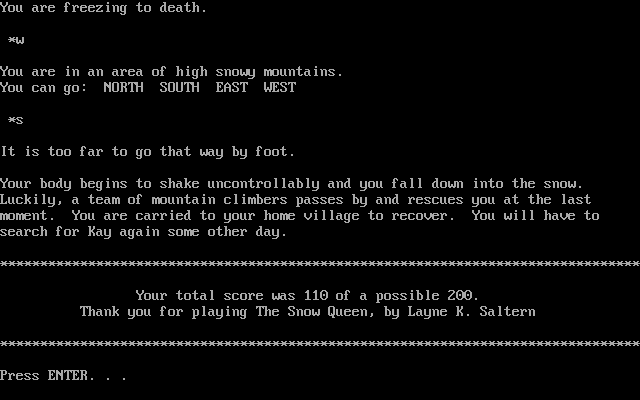The width and height of the screenshot is (640, 400).
Task: Click the SOUTH direction word
Action: coord(180,87)
